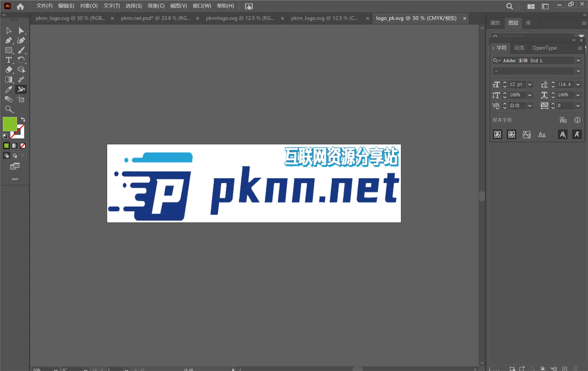Select the Rotate tool
This screenshot has height=371, width=588.
pos(21,60)
